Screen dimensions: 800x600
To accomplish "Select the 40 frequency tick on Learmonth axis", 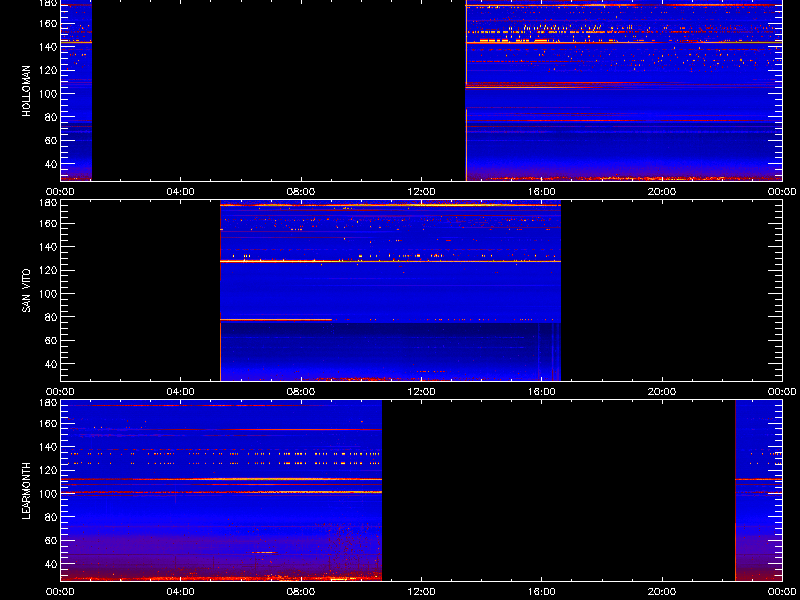I will click(51, 564).
